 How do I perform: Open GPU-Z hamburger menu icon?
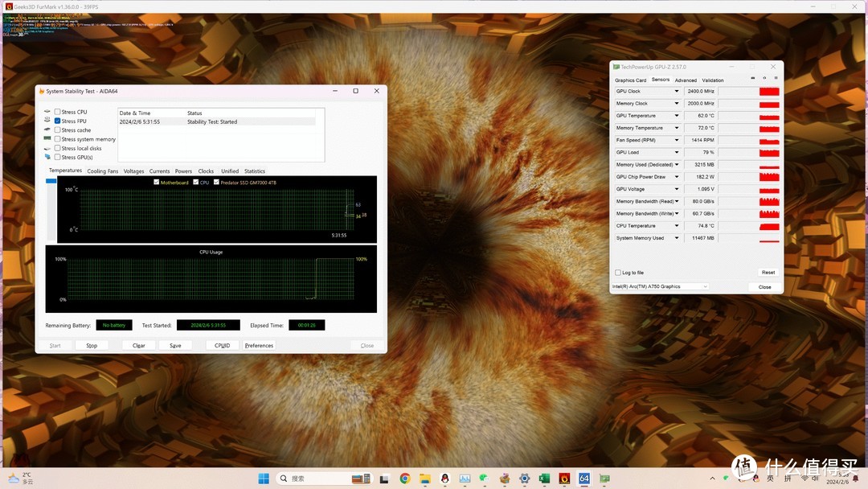776,78
